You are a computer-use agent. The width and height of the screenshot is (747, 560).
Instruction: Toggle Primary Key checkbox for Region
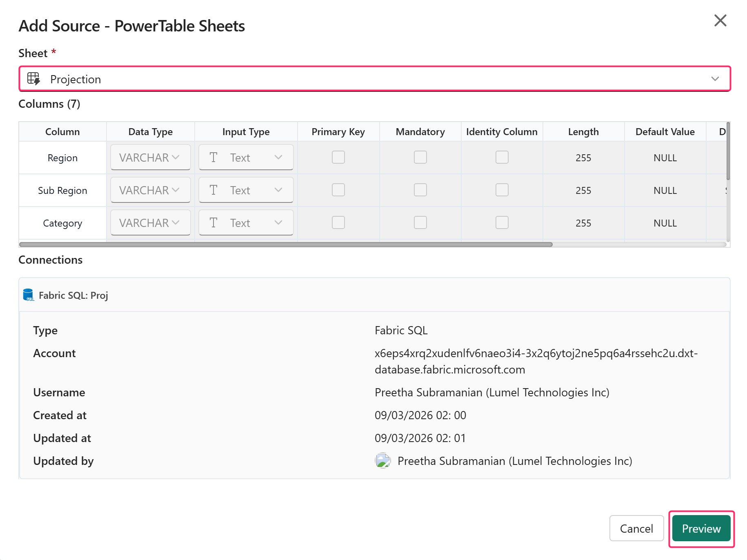(338, 158)
